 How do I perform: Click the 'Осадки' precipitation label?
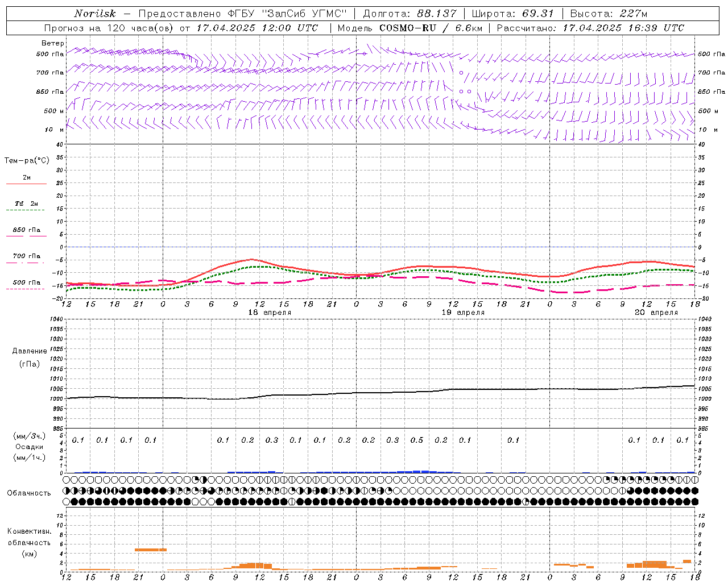tap(30, 447)
